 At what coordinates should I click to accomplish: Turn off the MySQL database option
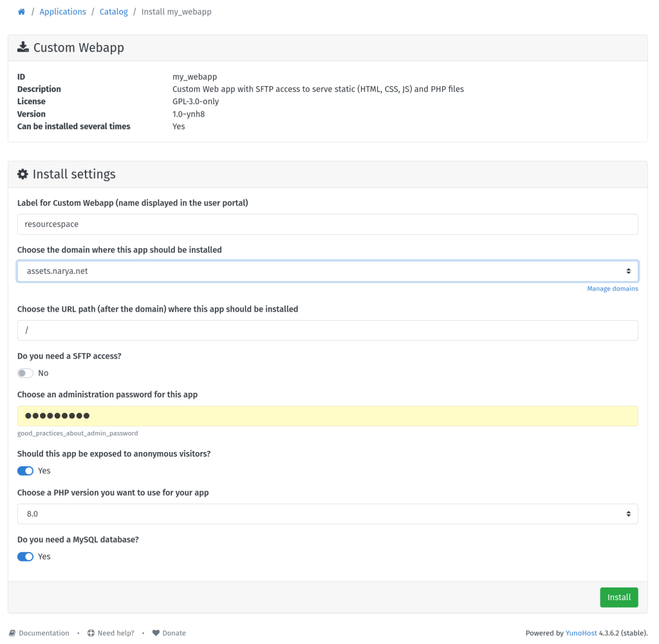[x=25, y=556]
